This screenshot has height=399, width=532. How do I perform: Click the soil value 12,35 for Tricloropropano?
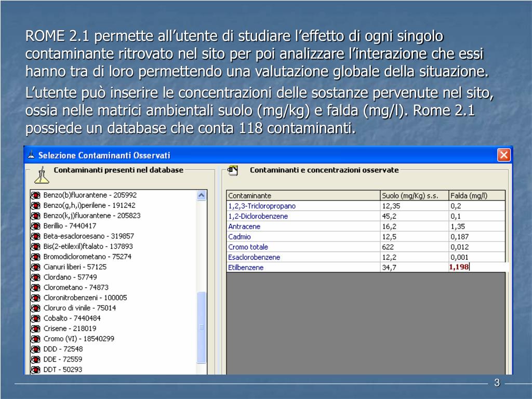coord(391,206)
